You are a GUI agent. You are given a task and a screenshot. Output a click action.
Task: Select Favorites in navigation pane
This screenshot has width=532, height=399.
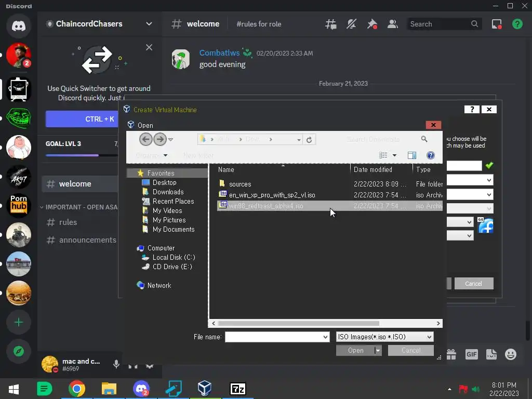(161, 173)
